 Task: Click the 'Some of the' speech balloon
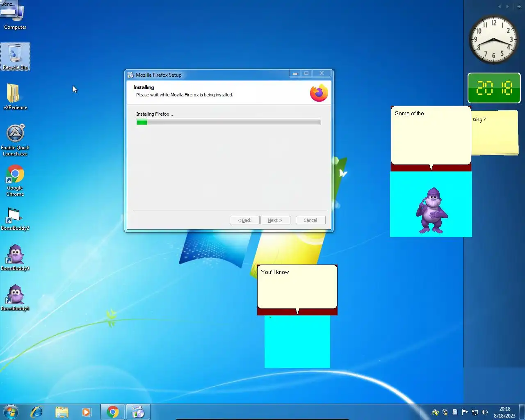tap(431, 136)
